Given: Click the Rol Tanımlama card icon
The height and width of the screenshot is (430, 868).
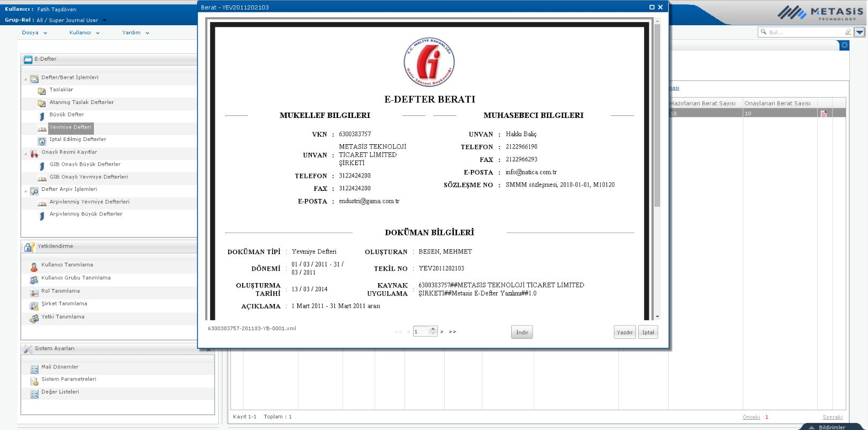Looking at the screenshot, I should click(x=34, y=292).
